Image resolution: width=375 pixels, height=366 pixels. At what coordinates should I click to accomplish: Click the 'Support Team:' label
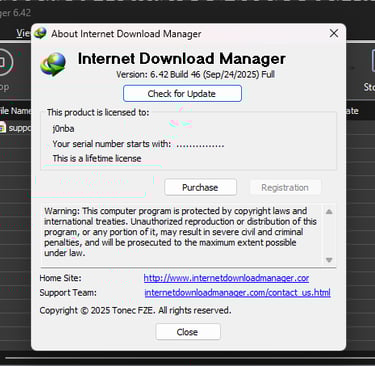68,293
